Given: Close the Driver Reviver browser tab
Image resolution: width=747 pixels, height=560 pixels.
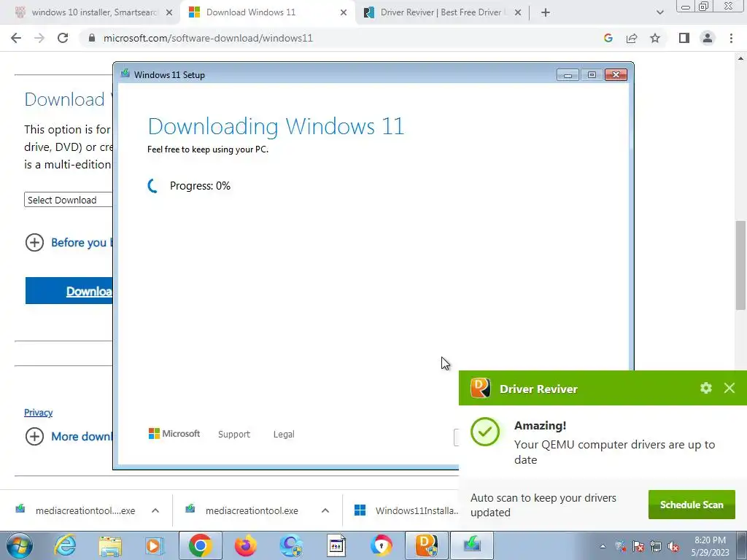Looking at the screenshot, I should click(x=518, y=12).
